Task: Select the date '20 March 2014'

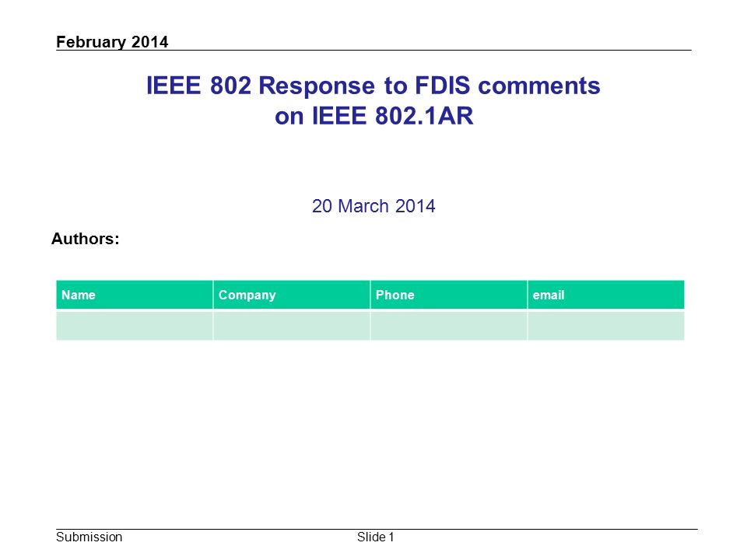Action: pyautogui.click(x=373, y=206)
